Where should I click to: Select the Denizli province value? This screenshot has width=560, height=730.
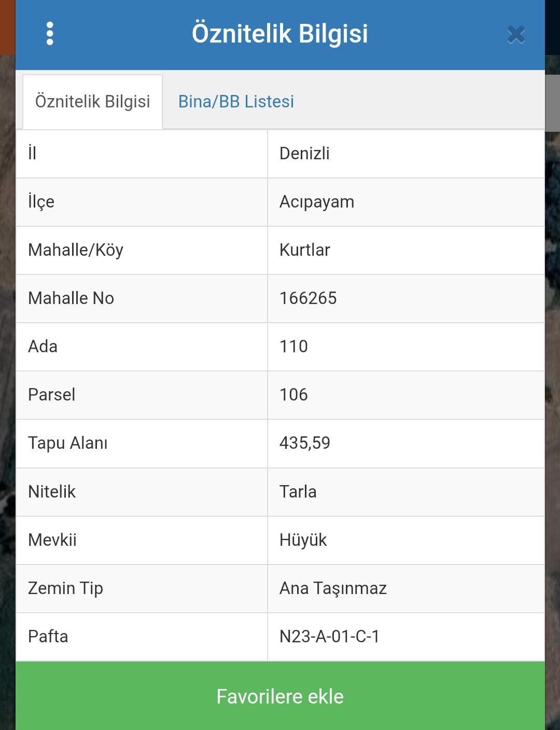tap(304, 154)
